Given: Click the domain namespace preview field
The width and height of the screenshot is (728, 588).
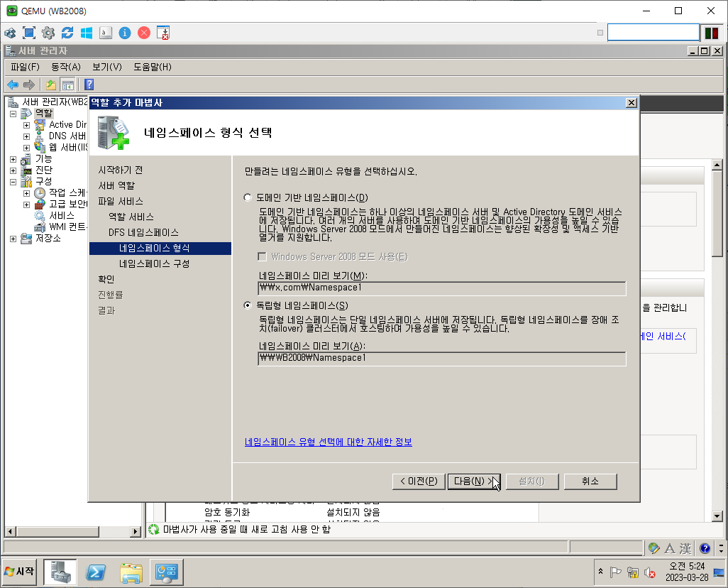Looking at the screenshot, I should click(441, 288).
